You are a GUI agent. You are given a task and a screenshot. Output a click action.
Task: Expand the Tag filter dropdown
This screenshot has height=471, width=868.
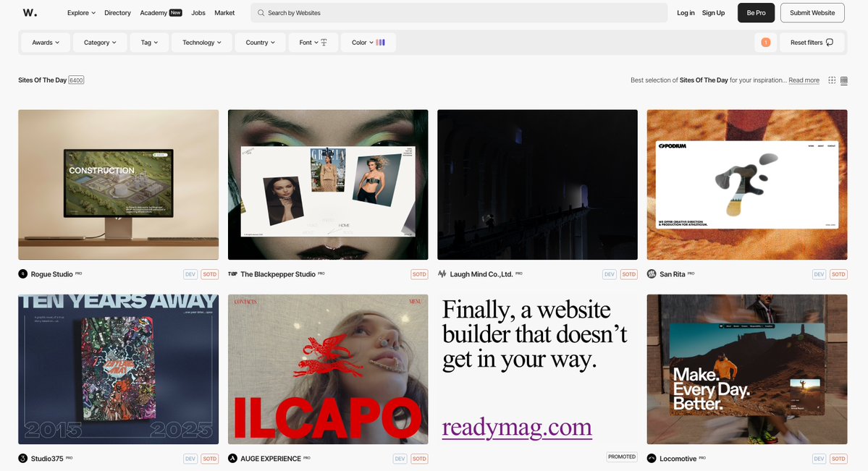(149, 43)
